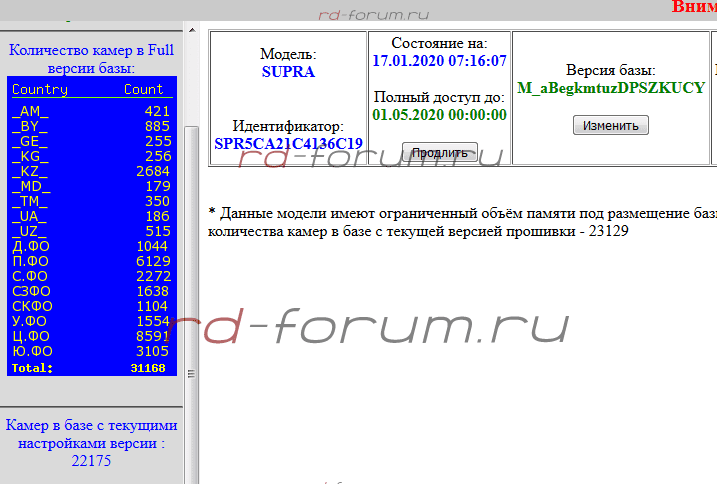Click the _UZ_ country row

point(91,231)
